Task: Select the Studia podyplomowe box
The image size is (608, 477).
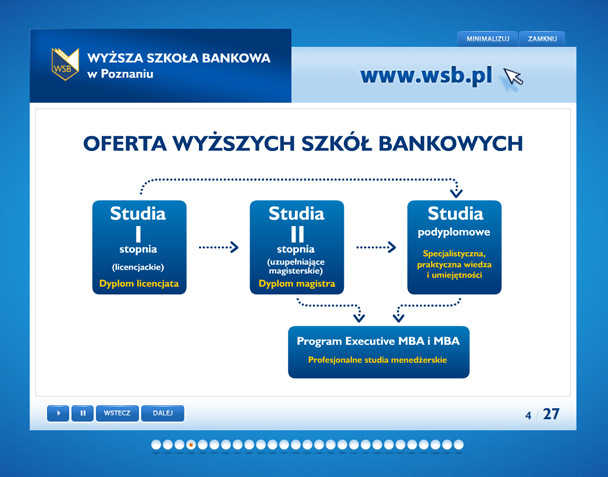Action: coord(454,247)
